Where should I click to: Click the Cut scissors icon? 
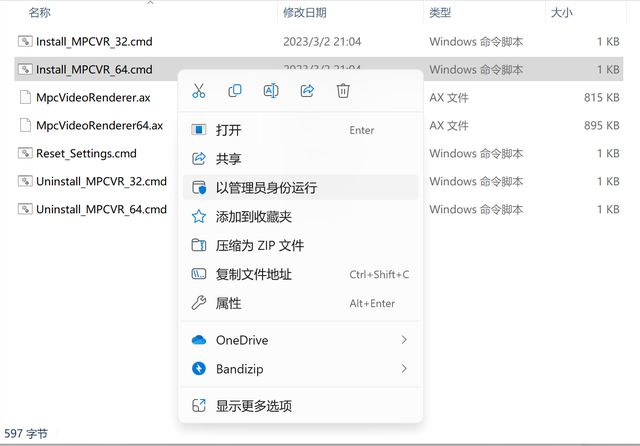tap(199, 91)
